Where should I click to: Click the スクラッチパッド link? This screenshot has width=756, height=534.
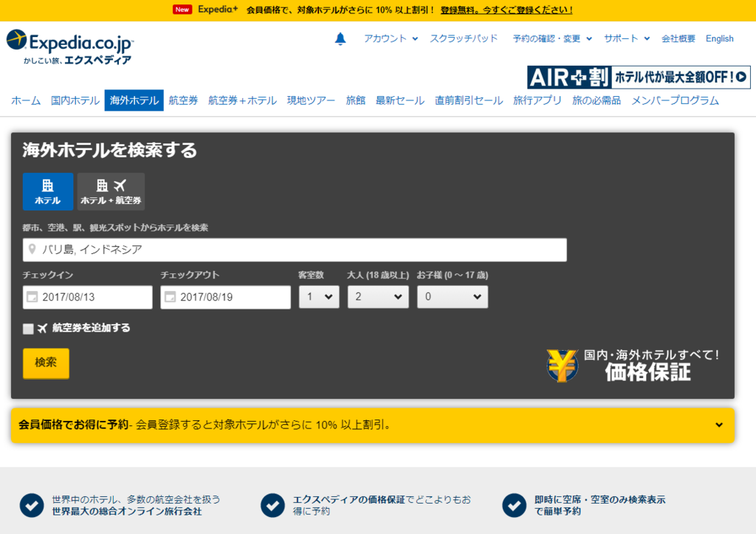[464, 38]
